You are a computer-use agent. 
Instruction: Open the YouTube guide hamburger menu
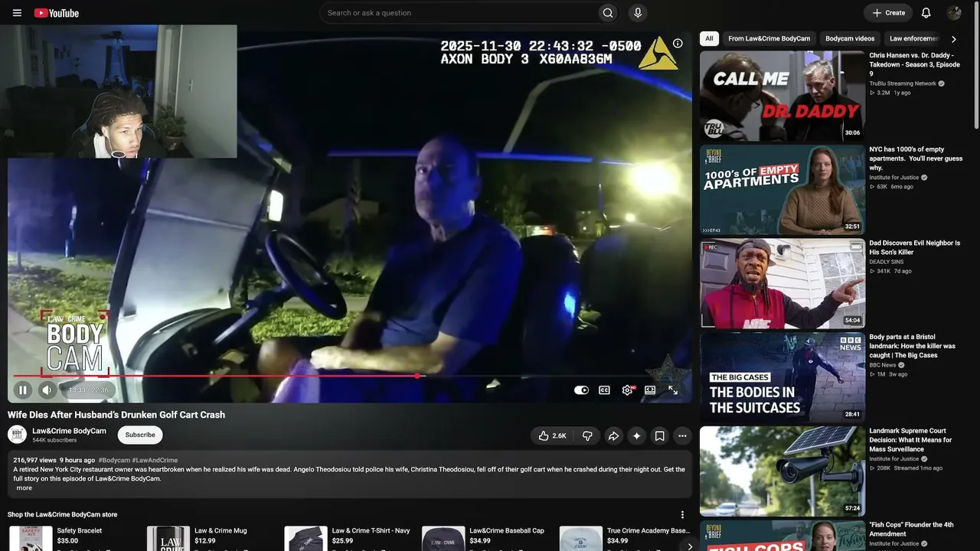click(x=17, y=13)
